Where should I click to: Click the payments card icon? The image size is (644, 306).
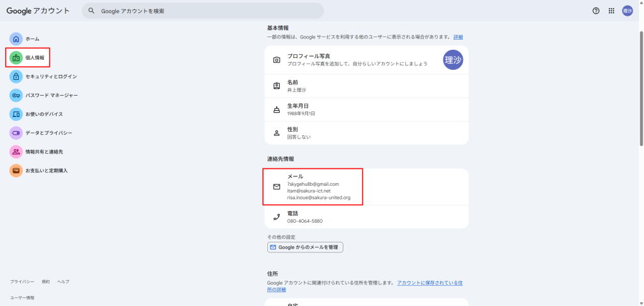coord(16,171)
